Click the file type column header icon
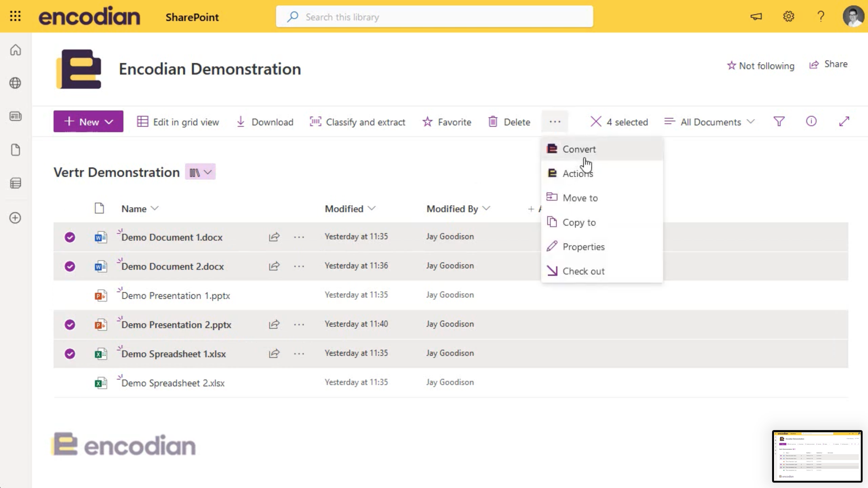The width and height of the screenshot is (868, 488). pos(99,208)
